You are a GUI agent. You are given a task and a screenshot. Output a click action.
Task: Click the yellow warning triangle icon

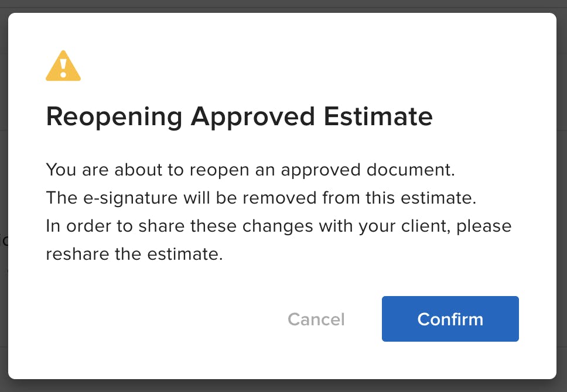63,66
